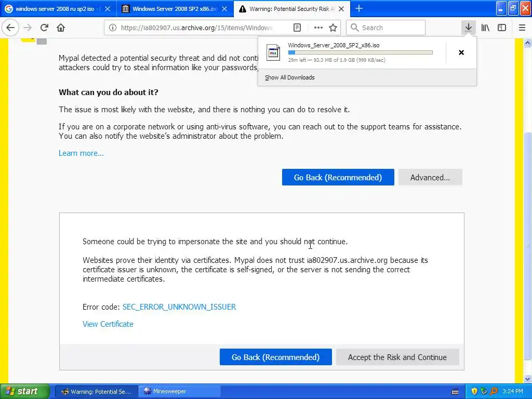Open the Learn more… link
Image resolution: width=532 pixels, height=399 pixels.
point(81,153)
